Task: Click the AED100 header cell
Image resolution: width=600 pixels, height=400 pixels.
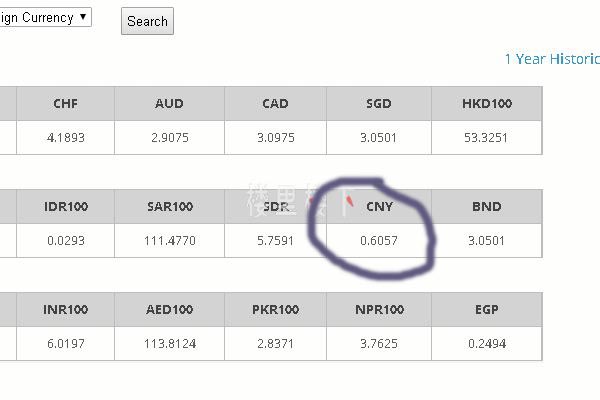Action: tap(169, 310)
